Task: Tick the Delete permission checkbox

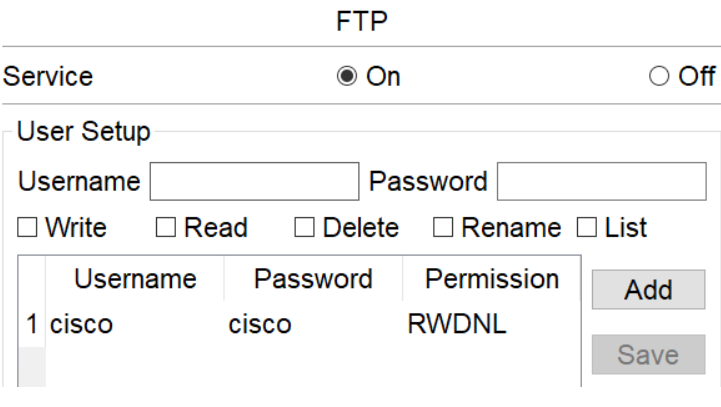Action: point(304,228)
